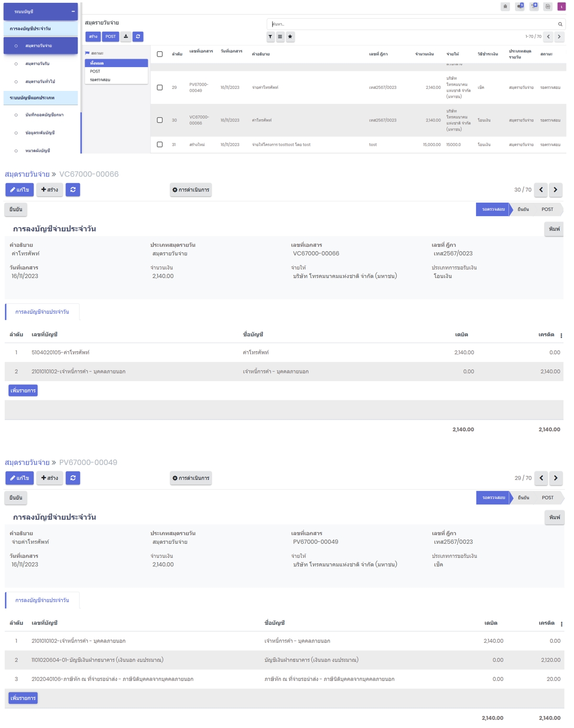The width and height of the screenshot is (574, 728).
Task: Click ยืนยัน stage in PV67000-00049 status bar
Action: (523, 498)
